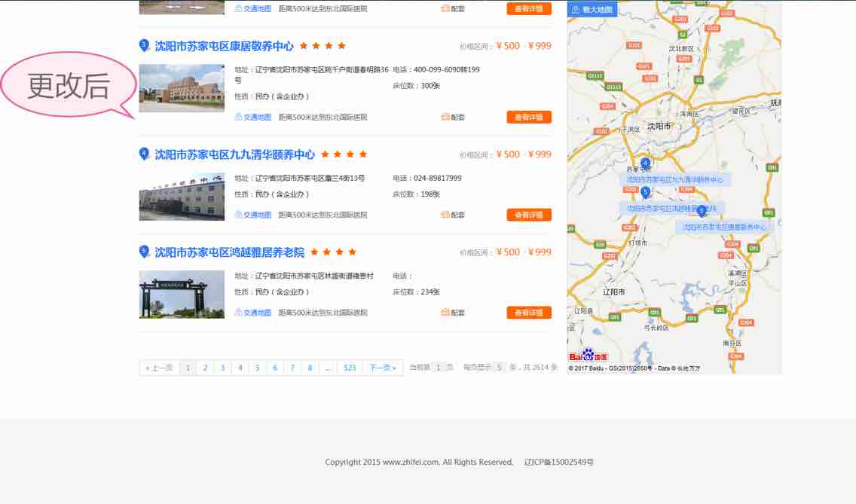856x504 pixels.
Task: Open 交通地图 for 康居敬养中心
Action: (x=253, y=118)
